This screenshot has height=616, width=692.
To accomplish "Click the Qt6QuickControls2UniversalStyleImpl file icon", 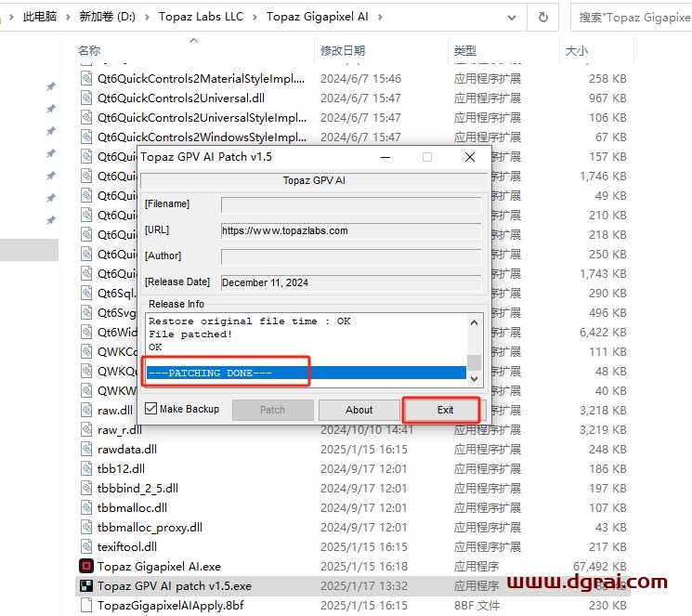I will click(x=86, y=117).
